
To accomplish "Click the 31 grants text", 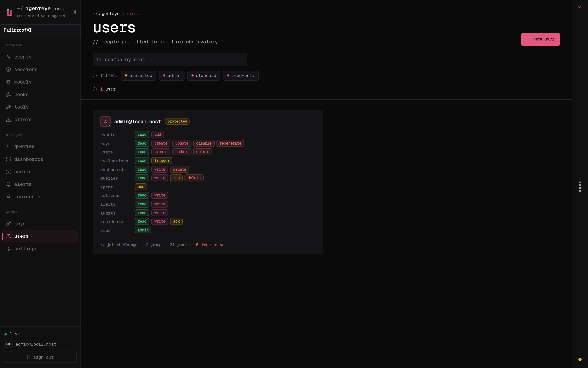I will point(180,245).
